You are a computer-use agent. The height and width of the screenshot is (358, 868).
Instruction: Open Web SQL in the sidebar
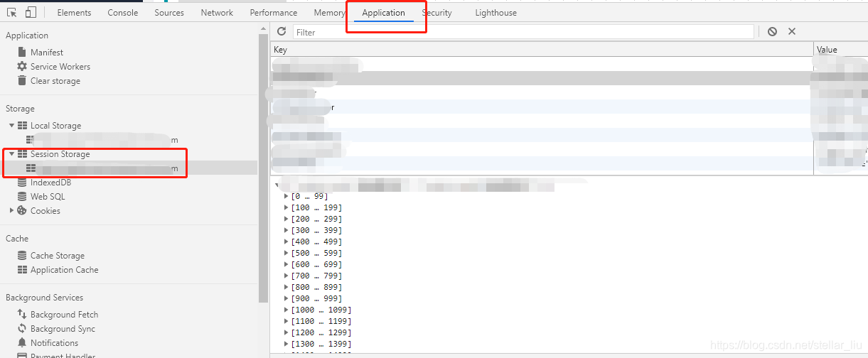[48, 197]
